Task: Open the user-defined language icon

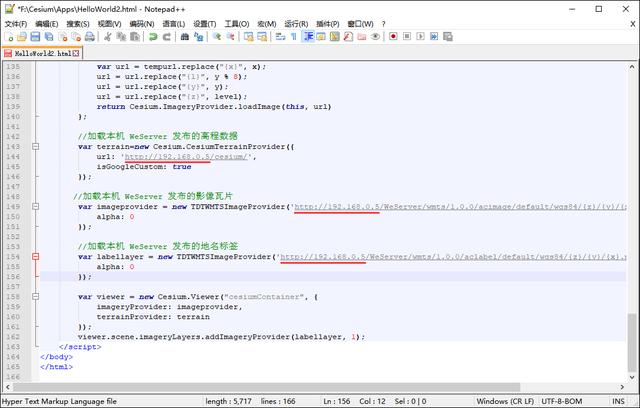Action: coord(321,37)
